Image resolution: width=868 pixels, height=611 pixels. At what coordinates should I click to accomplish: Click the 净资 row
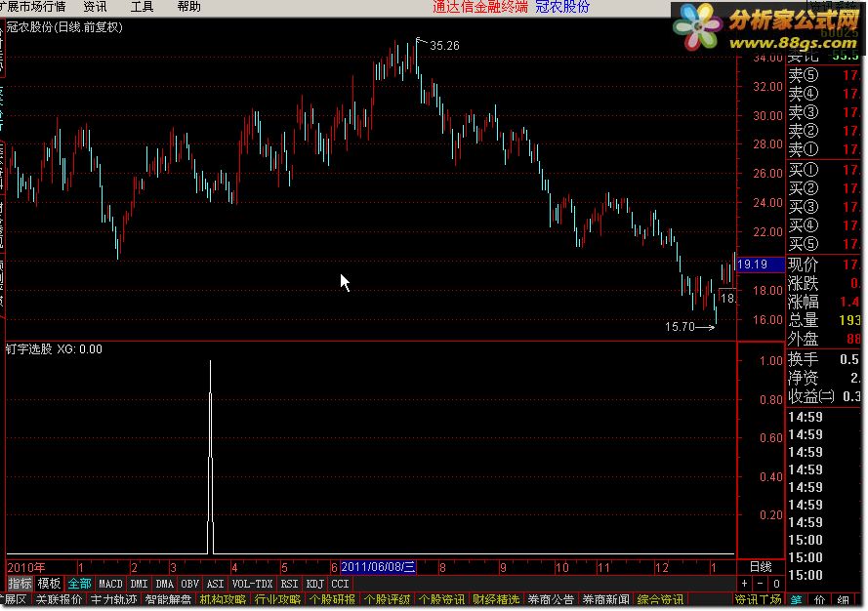[x=824, y=378]
